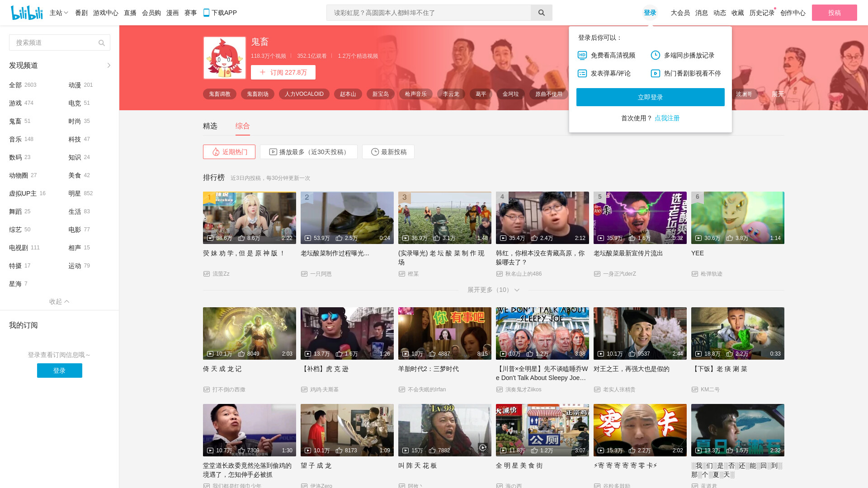Open the 倚天成龙记 video thumbnail
This screenshot has width=868, height=488.
pyautogui.click(x=250, y=333)
